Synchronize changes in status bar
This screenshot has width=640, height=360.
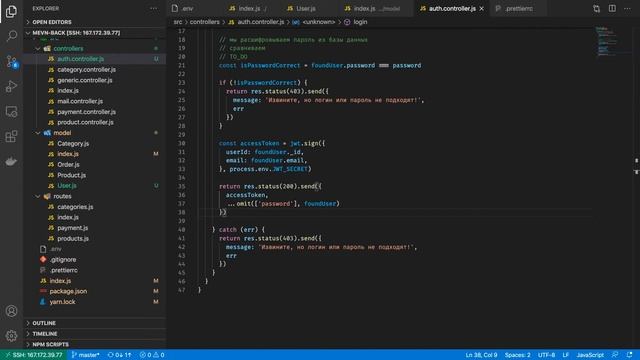[119, 355]
